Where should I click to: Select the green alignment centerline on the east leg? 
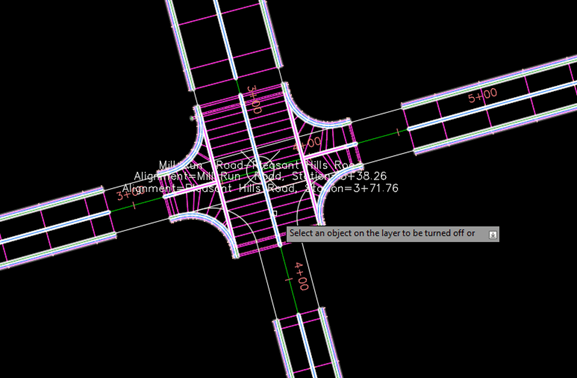tap(383, 136)
